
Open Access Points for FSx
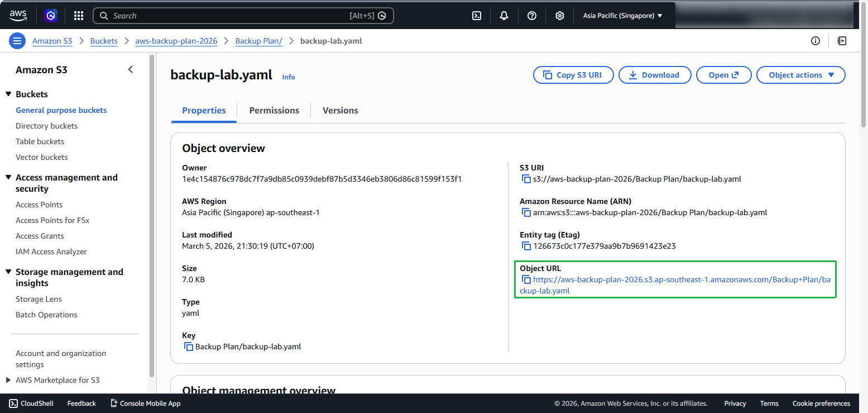pyautogui.click(x=52, y=221)
